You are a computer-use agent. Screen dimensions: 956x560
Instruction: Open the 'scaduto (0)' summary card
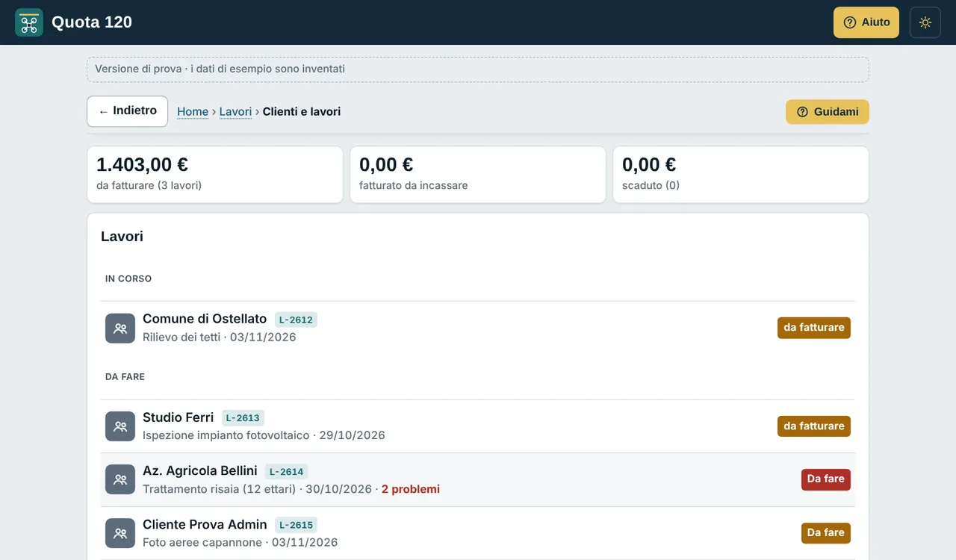(741, 174)
